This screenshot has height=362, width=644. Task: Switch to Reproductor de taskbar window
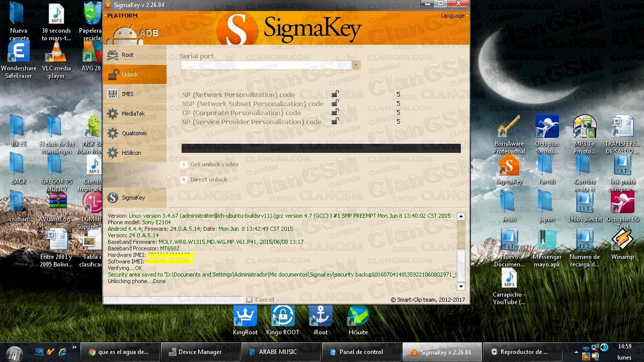pyautogui.click(x=522, y=352)
